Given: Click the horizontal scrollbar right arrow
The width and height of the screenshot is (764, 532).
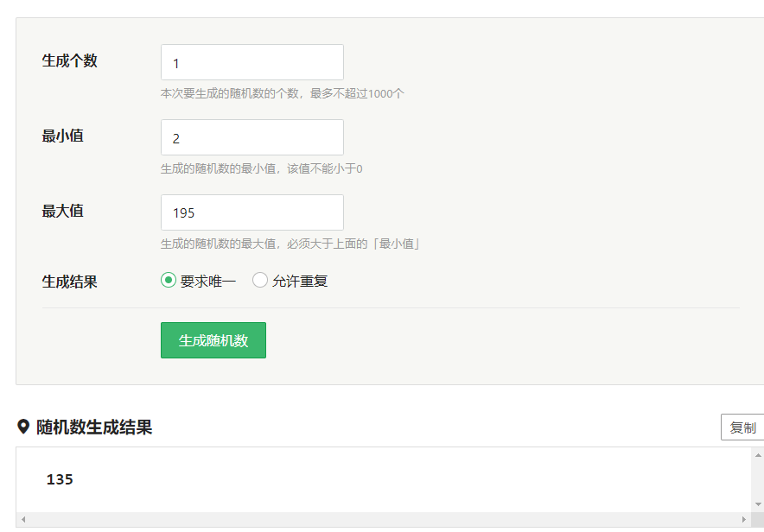Looking at the screenshot, I should click(744, 519).
